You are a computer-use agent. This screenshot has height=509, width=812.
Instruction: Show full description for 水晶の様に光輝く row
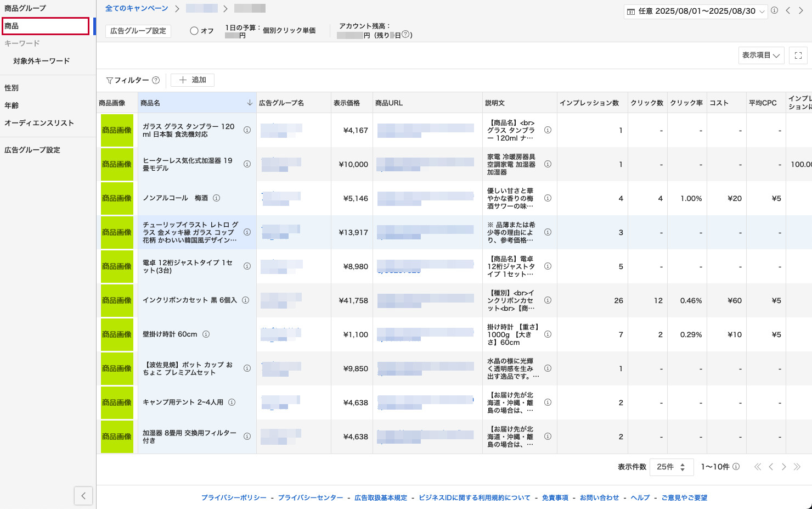[548, 368]
